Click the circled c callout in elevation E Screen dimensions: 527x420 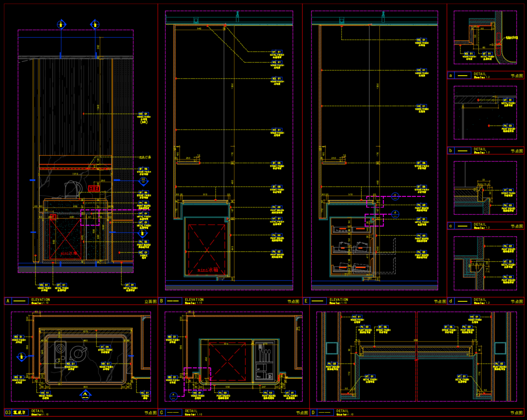(395, 196)
